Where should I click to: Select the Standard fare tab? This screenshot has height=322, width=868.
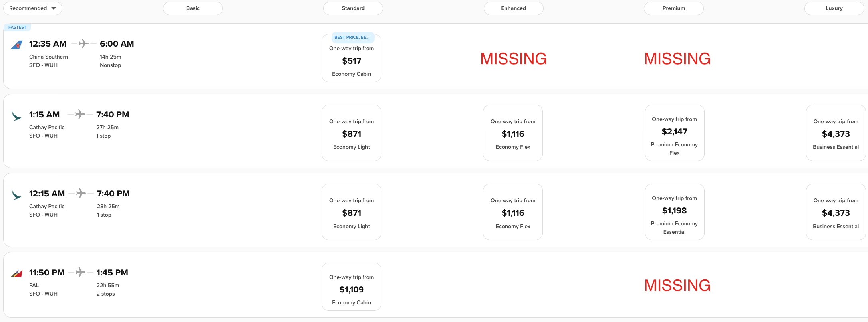[x=353, y=8]
